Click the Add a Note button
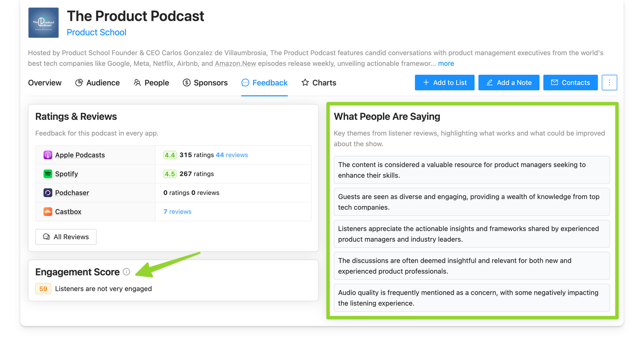Viewport: 644px width, 338px height. (509, 82)
